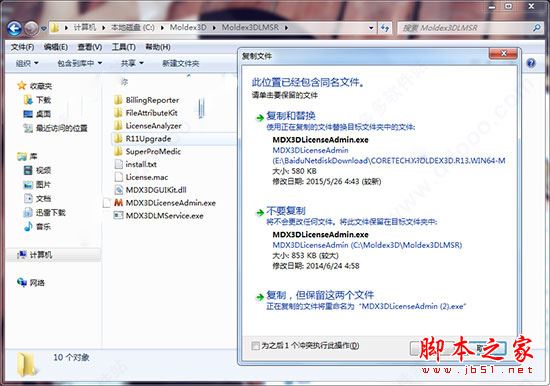The image size is (550, 386).
Task: Select 网络 in navigation pane
Action: pyautogui.click(x=31, y=282)
